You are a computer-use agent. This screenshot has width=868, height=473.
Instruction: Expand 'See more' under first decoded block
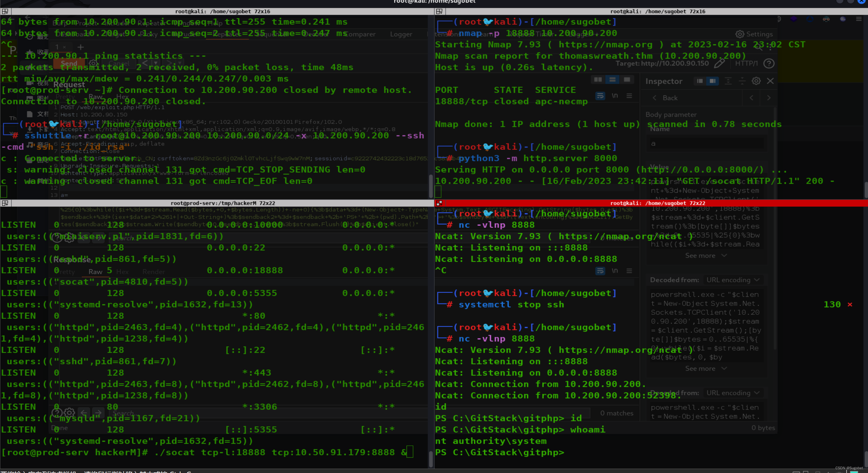click(706, 369)
